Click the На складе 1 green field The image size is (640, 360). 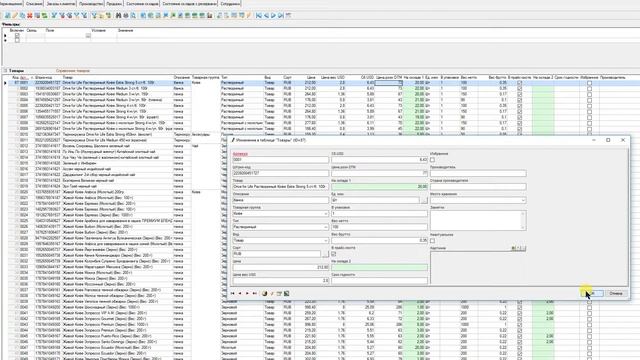coord(379,187)
